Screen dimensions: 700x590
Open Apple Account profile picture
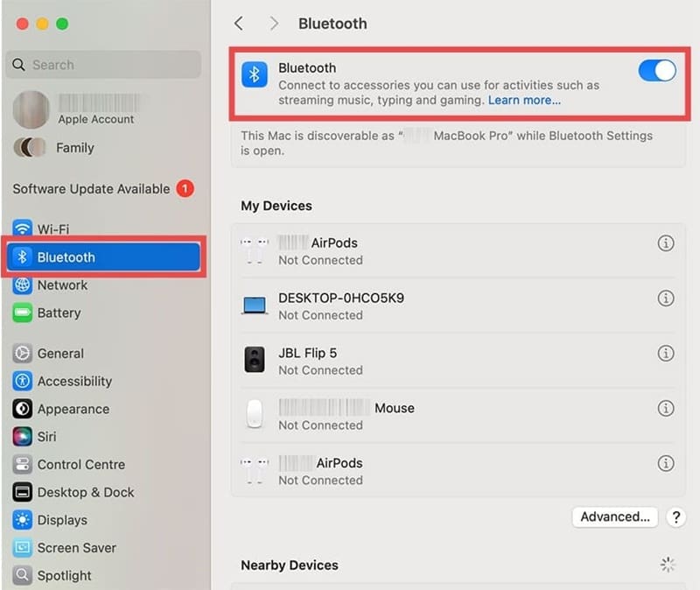coord(31,109)
